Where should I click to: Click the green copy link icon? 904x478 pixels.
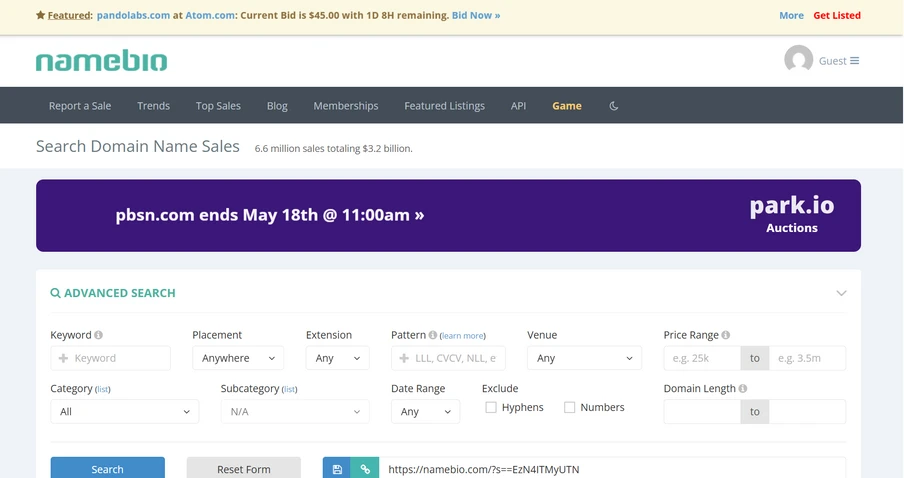[365, 469]
